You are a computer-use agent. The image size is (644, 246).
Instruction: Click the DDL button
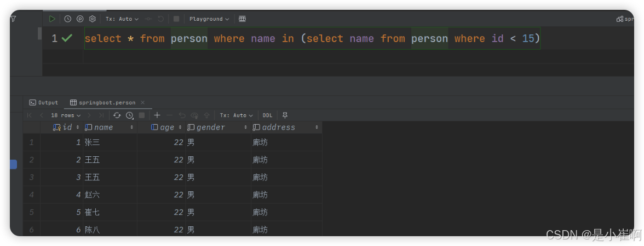pyautogui.click(x=267, y=115)
